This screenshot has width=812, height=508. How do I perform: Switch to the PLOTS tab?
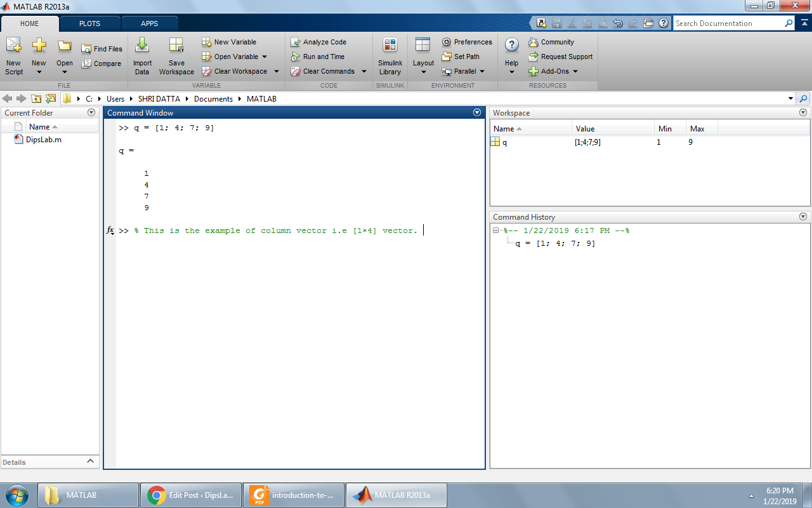click(89, 23)
